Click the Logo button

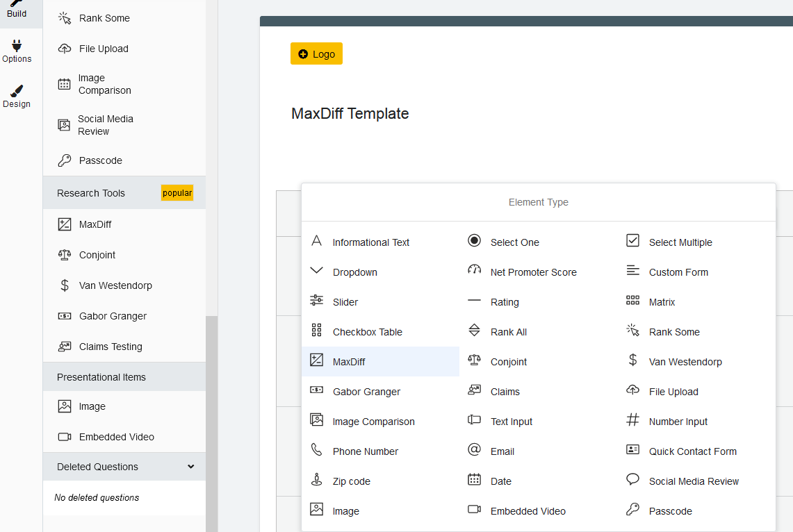[x=316, y=54]
